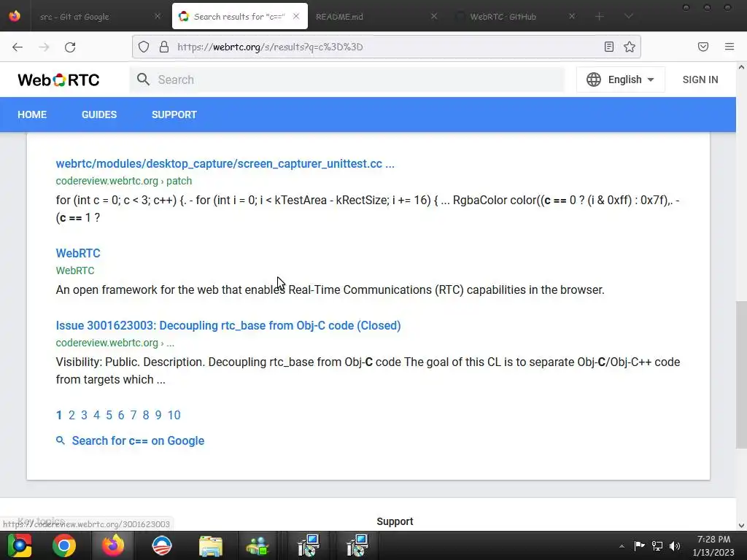Go to results page 9
The image size is (747, 560).
point(158,415)
